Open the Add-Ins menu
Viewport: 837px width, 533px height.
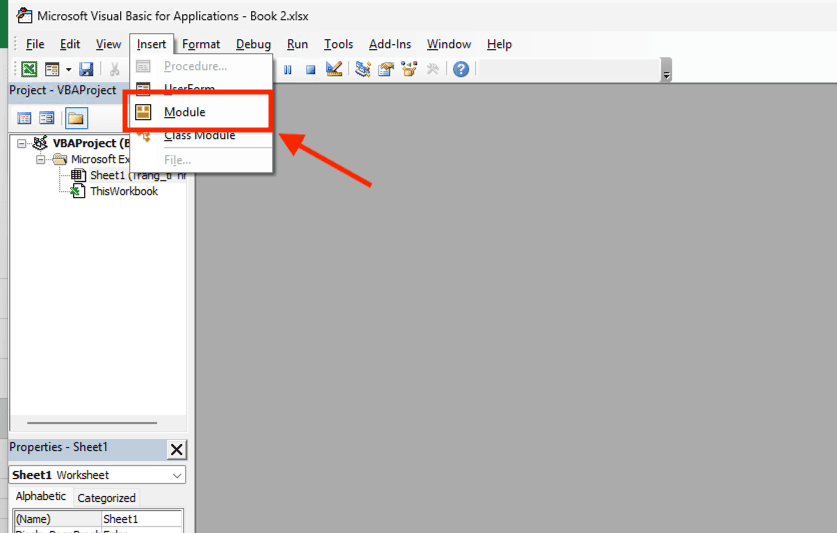tap(390, 44)
